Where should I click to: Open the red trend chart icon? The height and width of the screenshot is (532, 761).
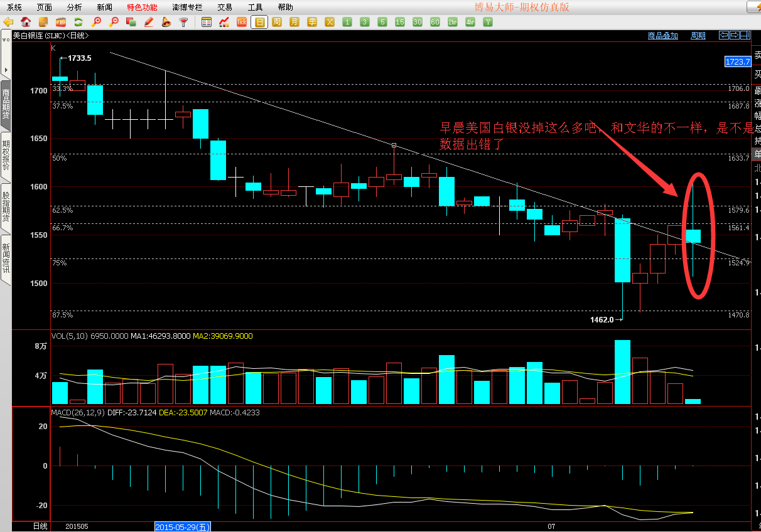coord(224,22)
